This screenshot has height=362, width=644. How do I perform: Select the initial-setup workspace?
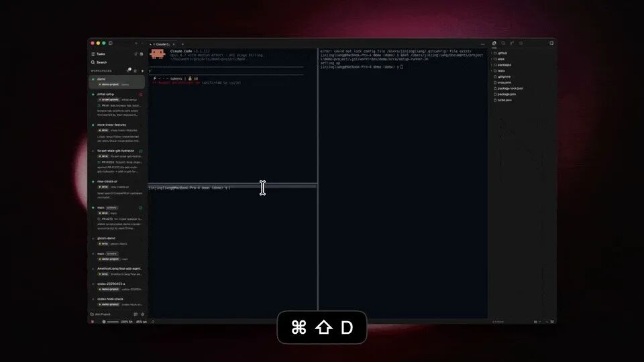click(x=117, y=105)
